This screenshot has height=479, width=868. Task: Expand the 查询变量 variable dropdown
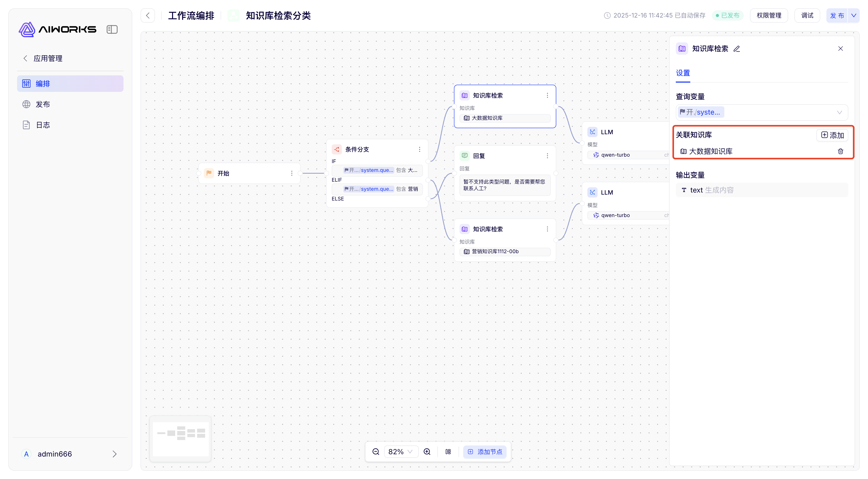pyautogui.click(x=839, y=113)
